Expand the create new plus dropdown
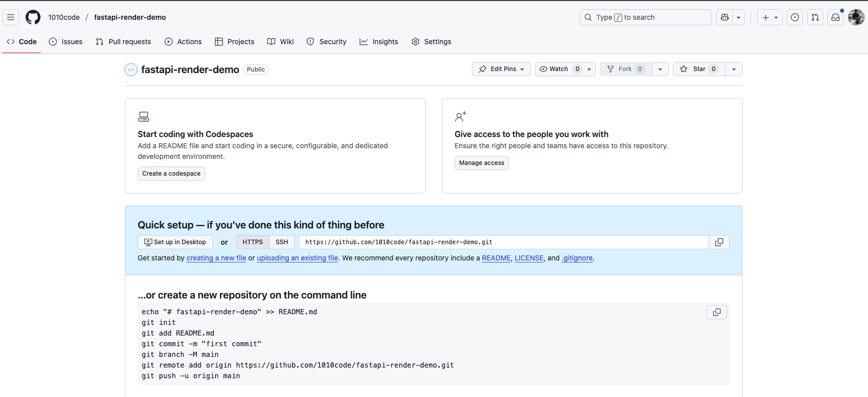This screenshot has height=397, width=868. click(x=770, y=17)
